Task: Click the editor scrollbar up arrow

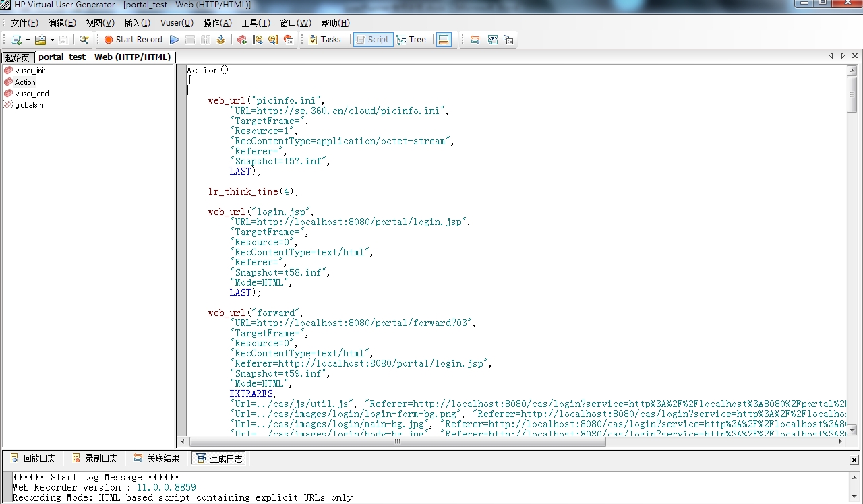Action: pos(852,70)
